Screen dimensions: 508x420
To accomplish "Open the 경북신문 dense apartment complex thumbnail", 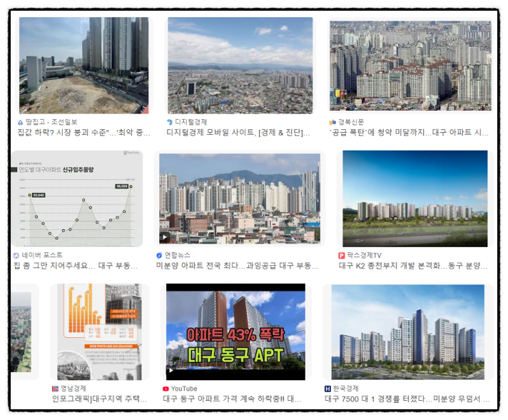I will pyautogui.click(x=410, y=66).
